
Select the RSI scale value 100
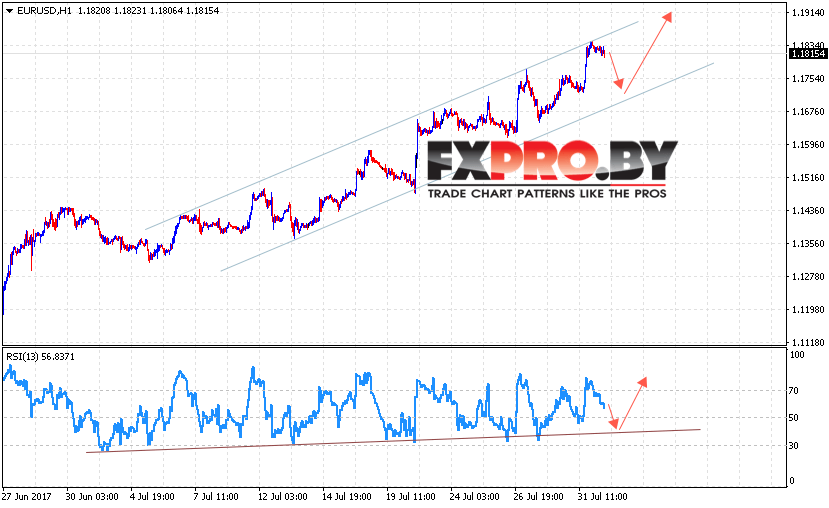coord(796,355)
